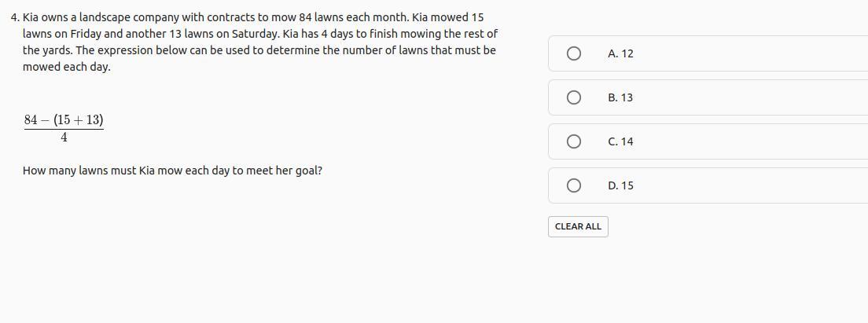This screenshot has width=868, height=323.
Task: Click the answer label "B. 13"
Action: 620,97
